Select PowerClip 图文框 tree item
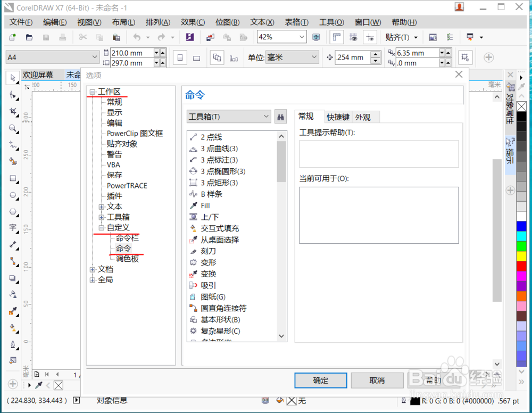 135,134
